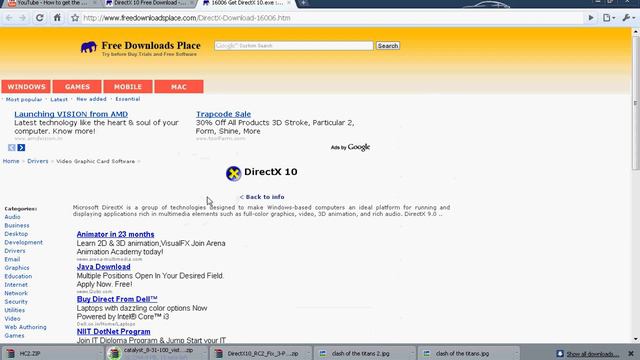The width and height of the screenshot is (640, 360).
Task: Open the Launching VISION from AMD ad
Action: coord(71,114)
